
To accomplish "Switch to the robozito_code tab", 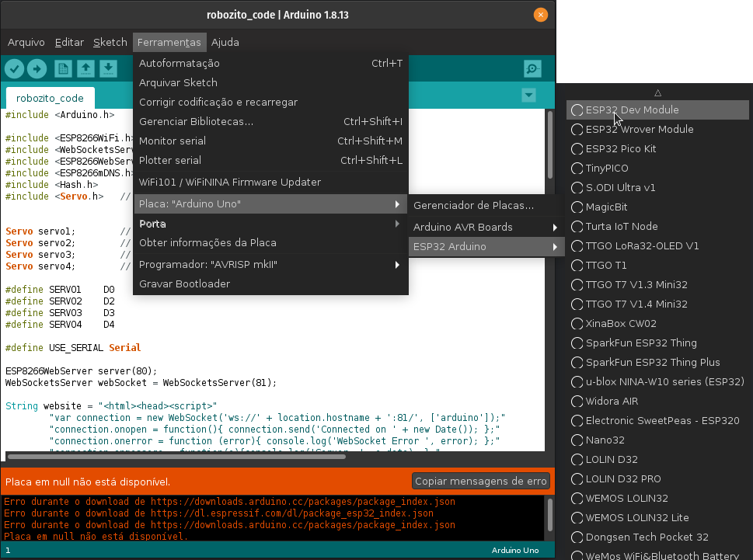I will [x=50, y=99].
